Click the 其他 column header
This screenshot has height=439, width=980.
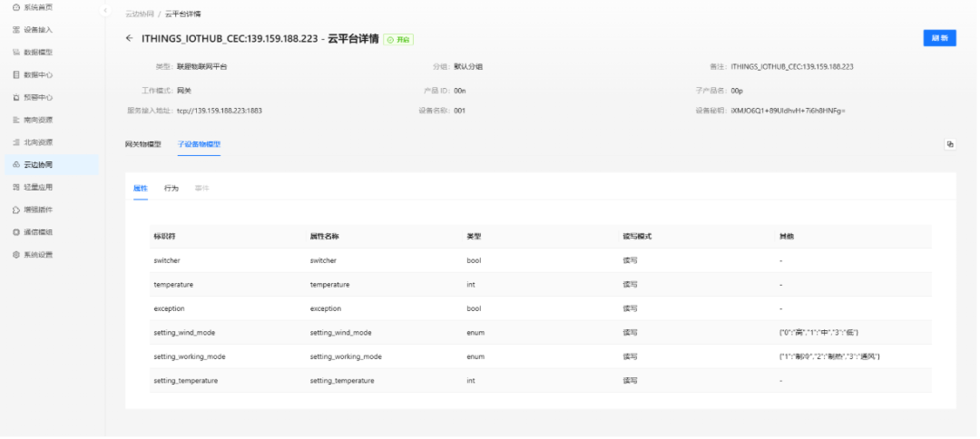(786, 237)
